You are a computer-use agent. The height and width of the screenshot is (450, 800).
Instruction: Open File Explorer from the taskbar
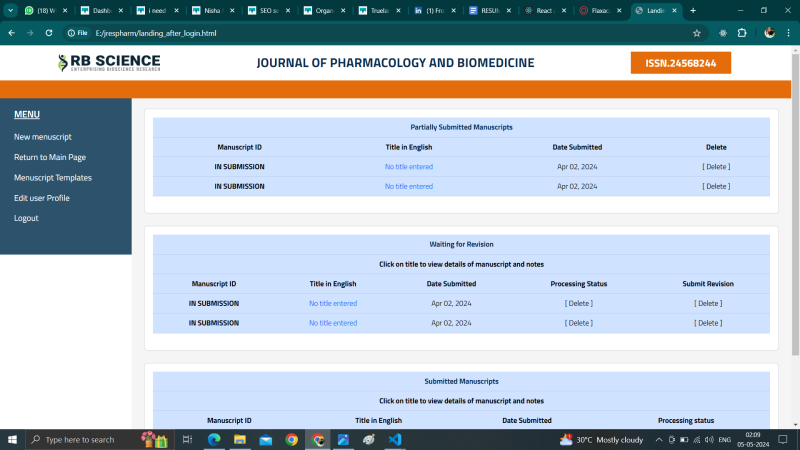[239, 439]
